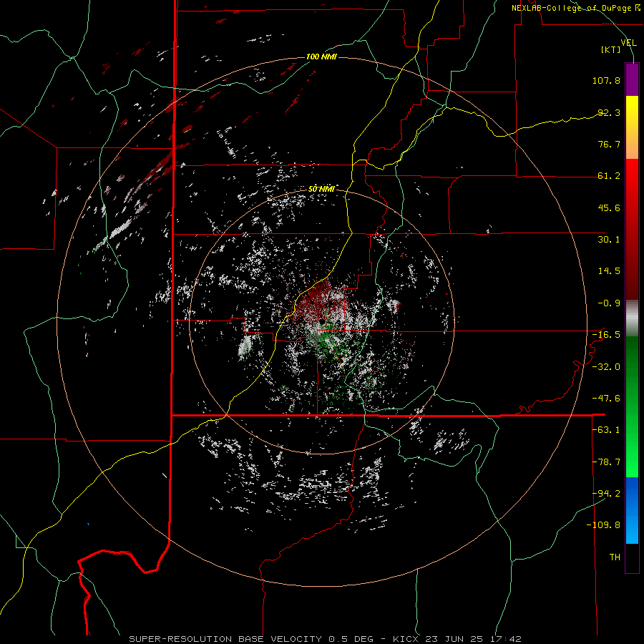This screenshot has width=644, height=644.
Task: Click the 45.6 velocity scale value
Action: 609,208
